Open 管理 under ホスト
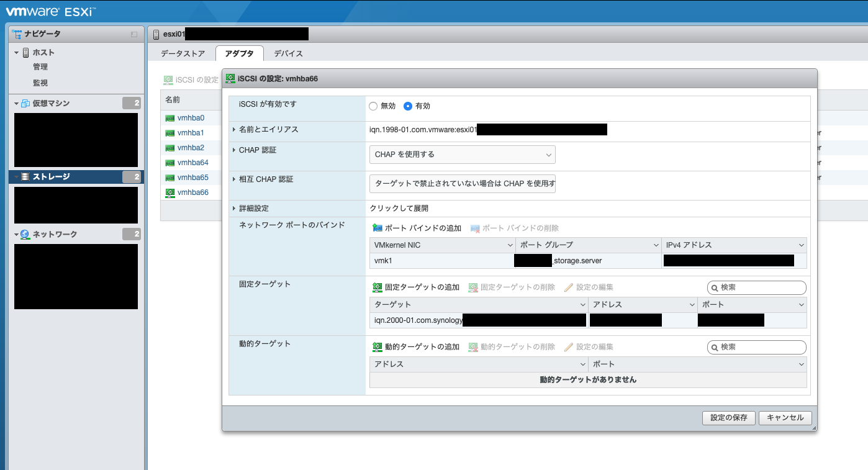 40,67
